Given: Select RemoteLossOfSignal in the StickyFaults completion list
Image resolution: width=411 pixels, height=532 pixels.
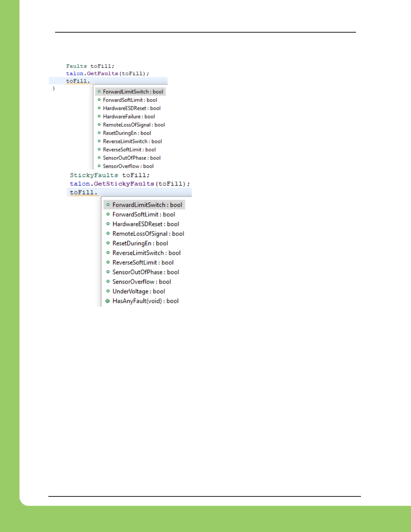Looking at the screenshot, I should coord(148,234).
